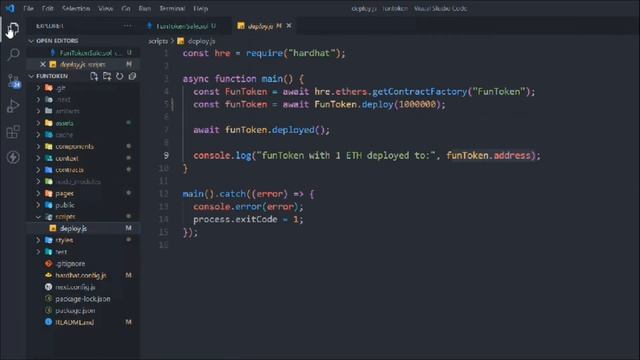Collapse all folders in explorer
The height and width of the screenshot is (360, 640).
click(x=132, y=76)
